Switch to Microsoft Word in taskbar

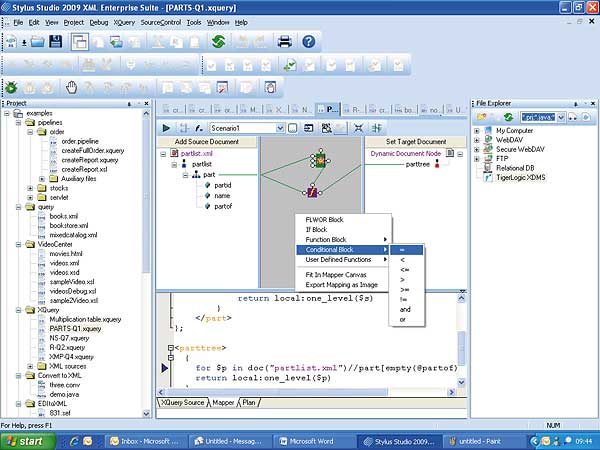(x=313, y=441)
